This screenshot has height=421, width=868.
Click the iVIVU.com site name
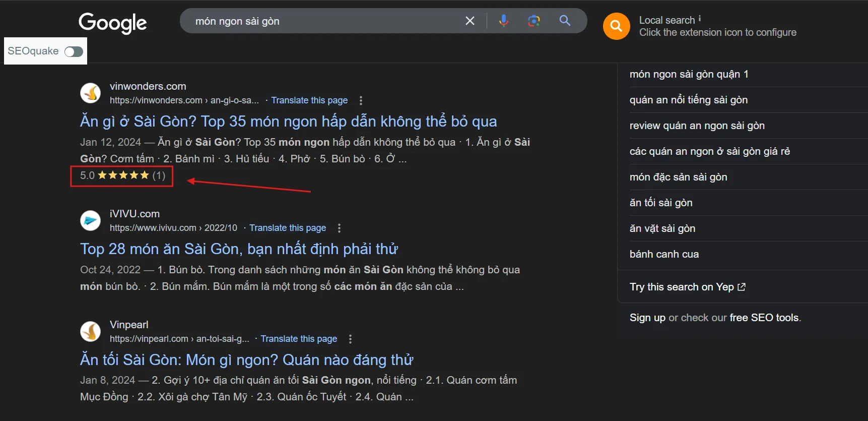(135, 214)
